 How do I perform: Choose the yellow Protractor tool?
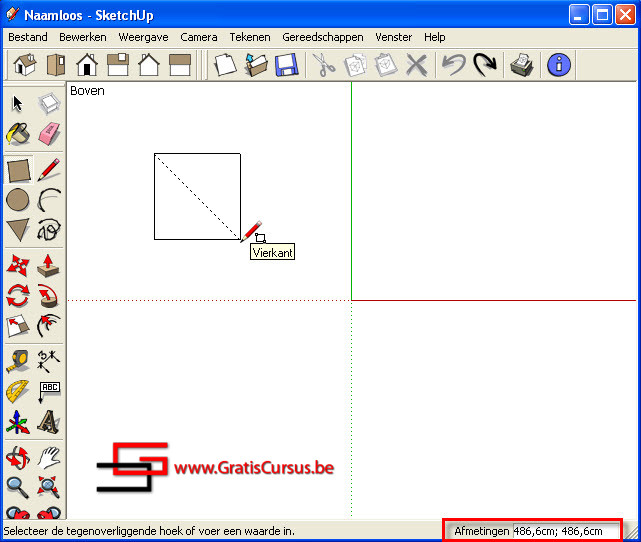coord(18,392)
